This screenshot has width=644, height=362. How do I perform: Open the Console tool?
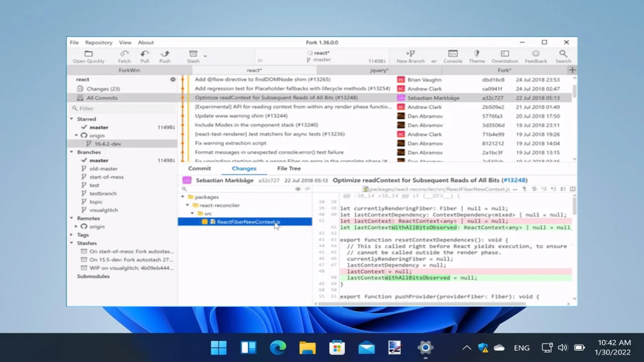pyautogui.click(x=453, y=54)
